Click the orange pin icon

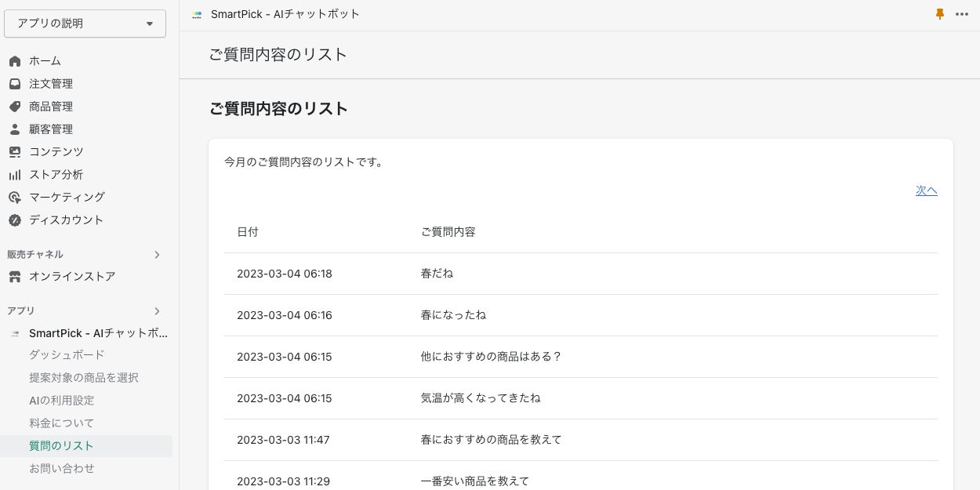pos(940,14)
